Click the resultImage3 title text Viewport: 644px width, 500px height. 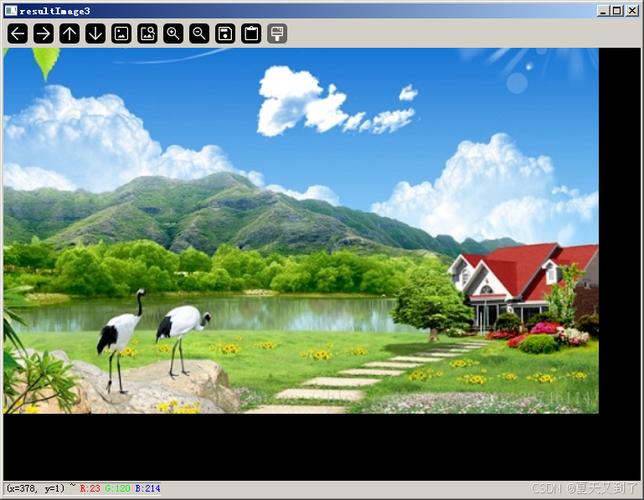pyautogui.click(x=55, y=11)
